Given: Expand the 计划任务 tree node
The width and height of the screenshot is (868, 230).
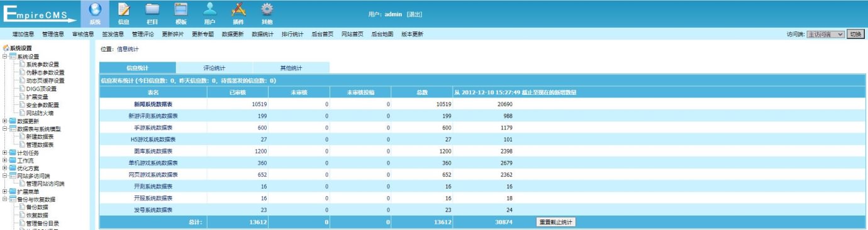Looking at the screenshot, I should (x=5, y=152).
